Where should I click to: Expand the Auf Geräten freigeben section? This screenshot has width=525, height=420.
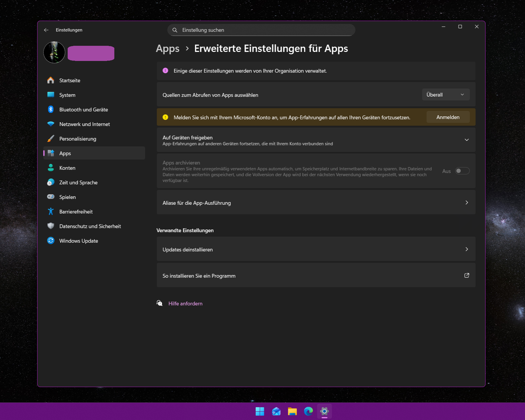pos(467,140)
